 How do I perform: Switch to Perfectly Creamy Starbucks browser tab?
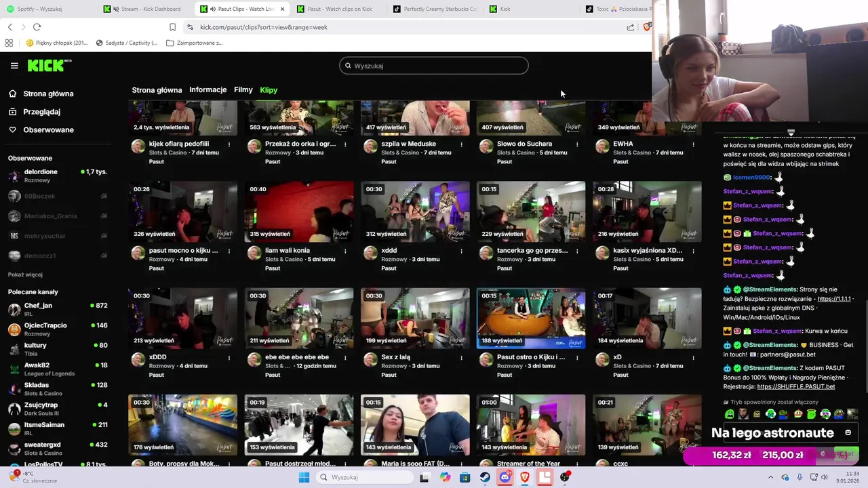(x=434, y=9)
